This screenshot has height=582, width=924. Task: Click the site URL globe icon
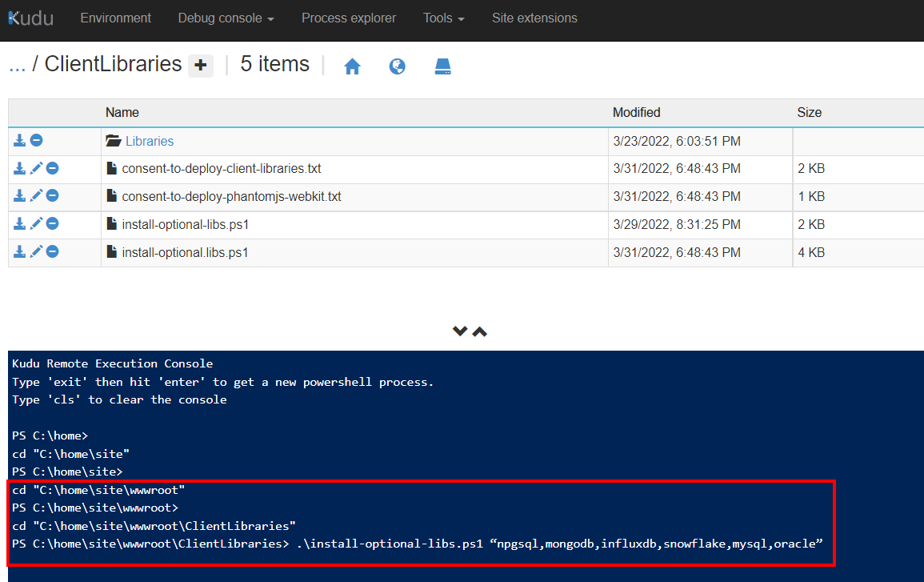(398, 66)
